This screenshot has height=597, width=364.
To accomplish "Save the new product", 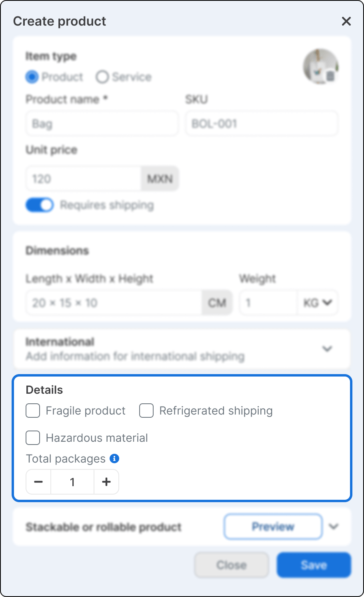I will 314,565.
